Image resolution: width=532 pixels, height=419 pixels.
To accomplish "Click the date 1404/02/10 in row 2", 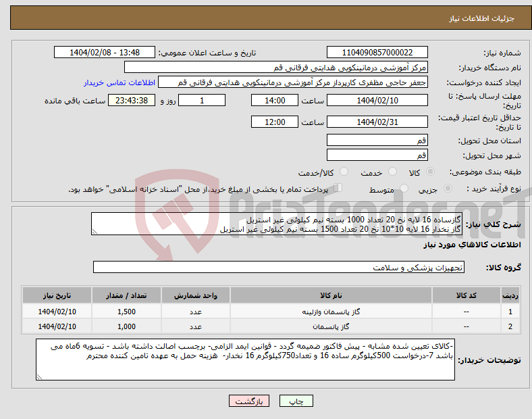I will 57,326.
